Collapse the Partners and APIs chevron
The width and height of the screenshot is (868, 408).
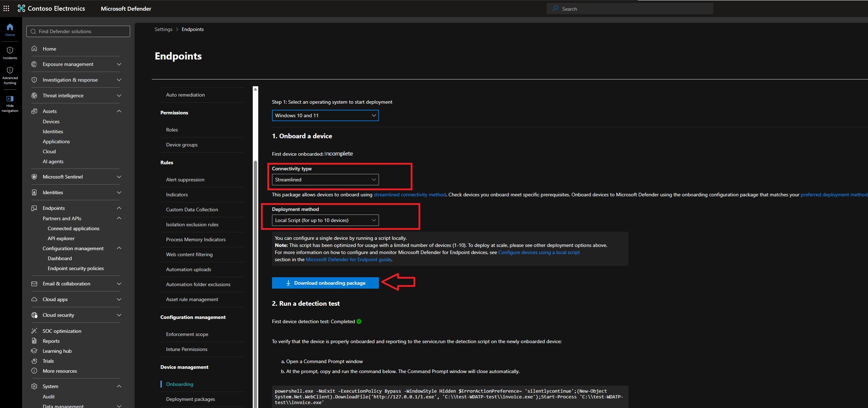(x=119, y=218)
